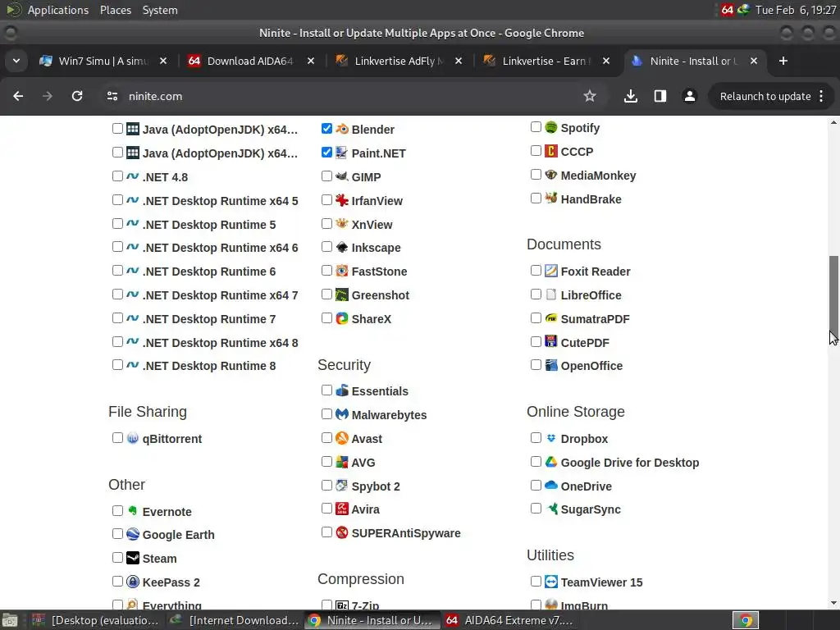This screenshot has width=840, height=630.
Task: Reload the ninite.com page
Action: (77, 96)
